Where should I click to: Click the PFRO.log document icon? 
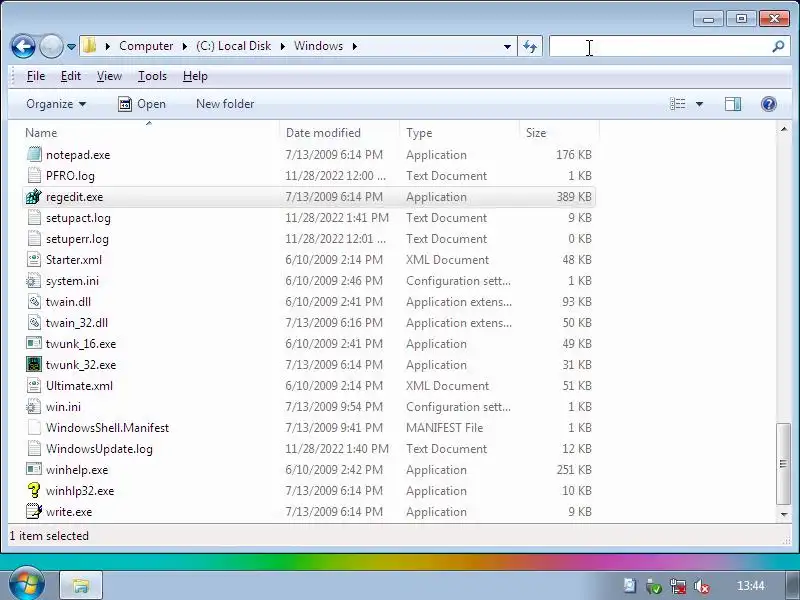tap(34, 175)
